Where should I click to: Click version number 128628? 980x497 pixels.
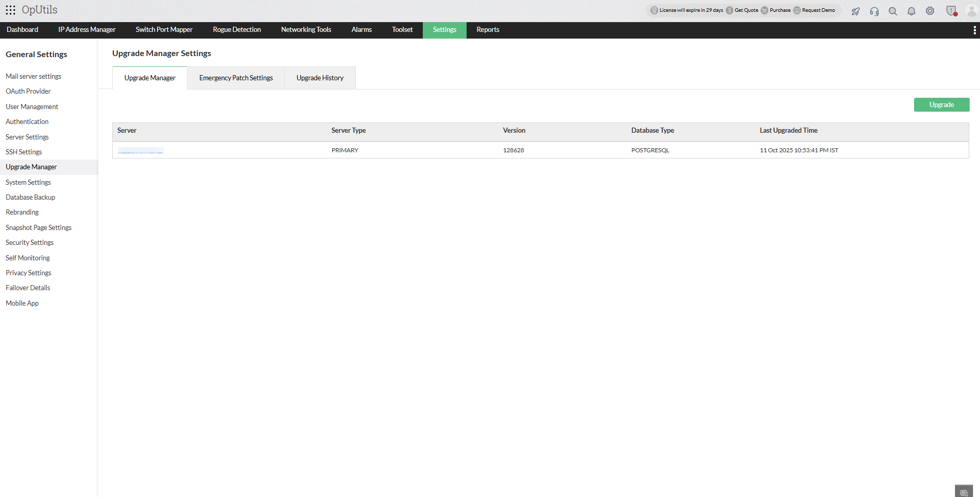click(x=514, y=151)
